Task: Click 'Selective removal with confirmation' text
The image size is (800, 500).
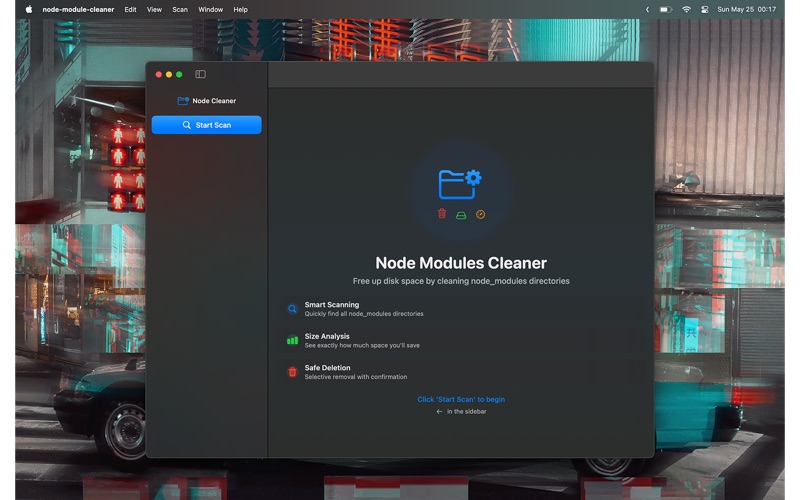Action: tap(356, 377)
